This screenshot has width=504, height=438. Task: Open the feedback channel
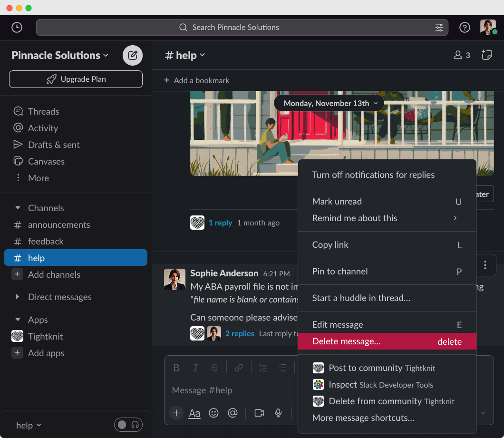76,242
